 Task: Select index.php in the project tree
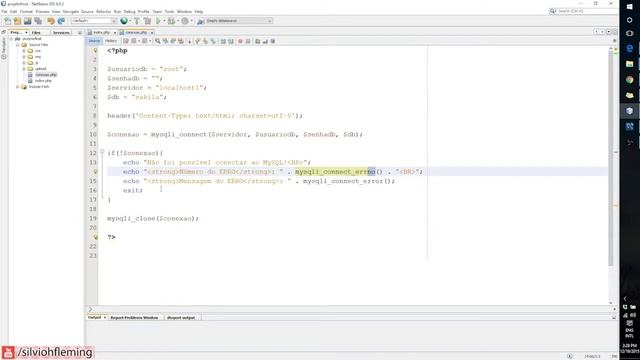[43, 81]
